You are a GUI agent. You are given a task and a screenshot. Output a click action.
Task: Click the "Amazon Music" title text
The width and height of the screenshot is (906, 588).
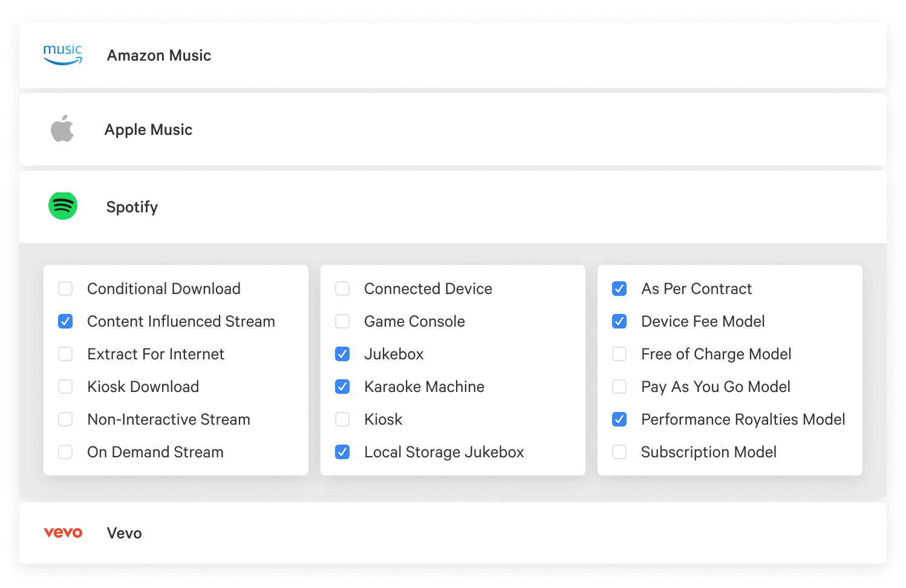(159, 55)
